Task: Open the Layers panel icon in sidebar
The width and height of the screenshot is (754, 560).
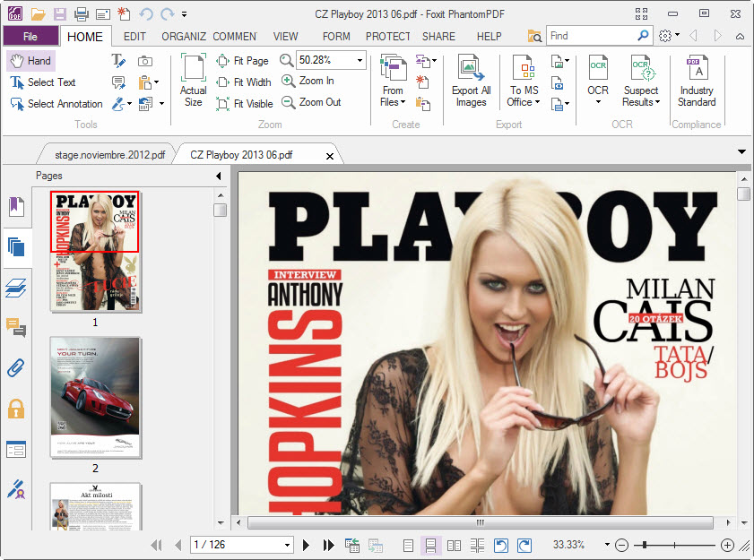Action: (16, 288)
